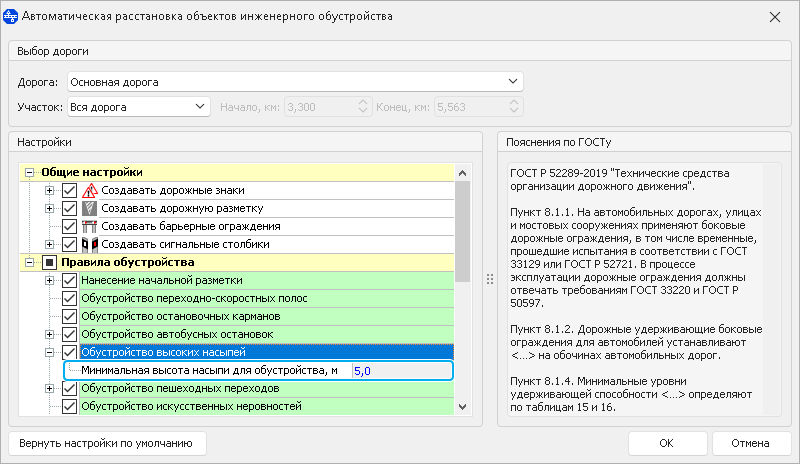Click the splitter grip between panels
Screen dimensions: 800x464
click(x=490, y=279)
